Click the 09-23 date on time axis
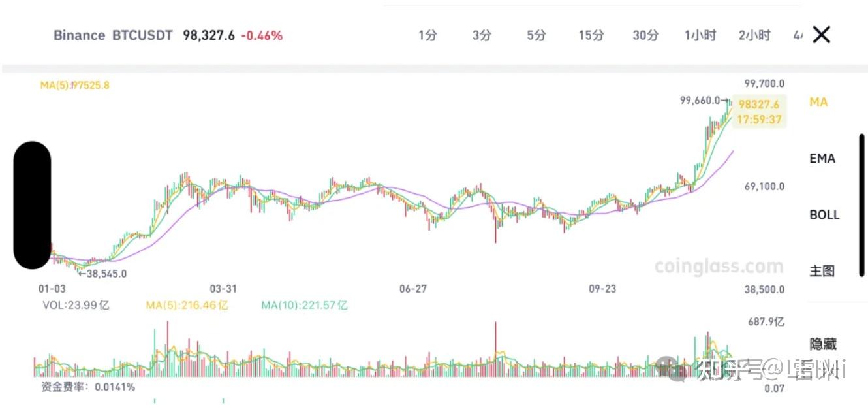The image size is (868, 405). point(602,289)
